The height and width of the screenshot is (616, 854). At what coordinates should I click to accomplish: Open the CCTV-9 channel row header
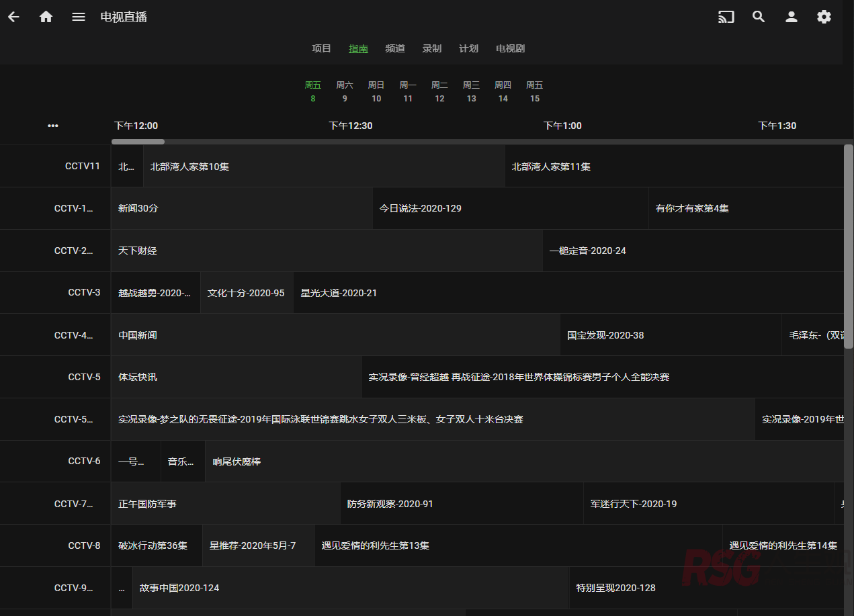(55, 588)
